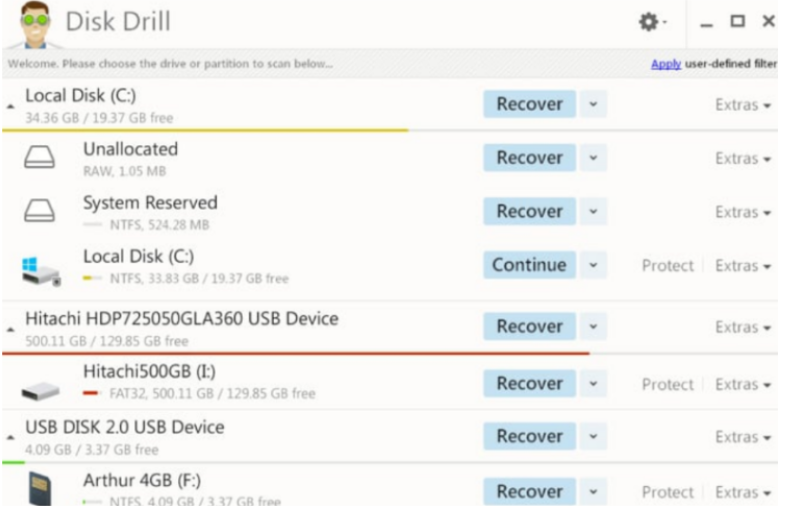
Task: Click the Arthur 4GB SD card icon
Action: (x=40, y=487)
